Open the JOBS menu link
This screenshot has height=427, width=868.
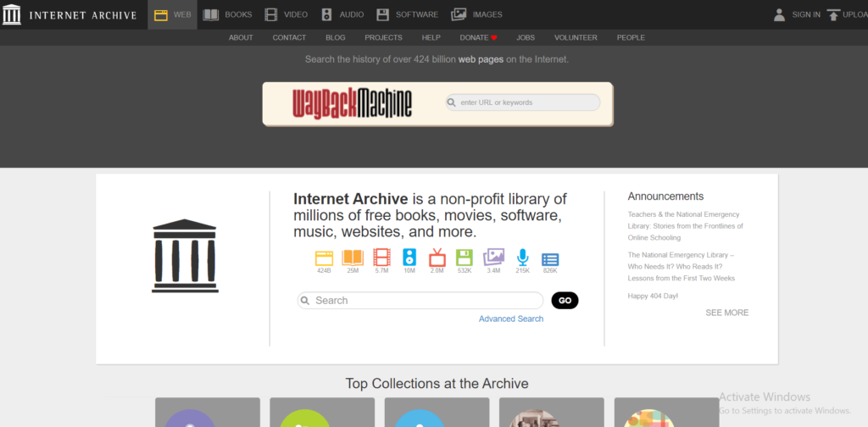(x=526, y=37)
